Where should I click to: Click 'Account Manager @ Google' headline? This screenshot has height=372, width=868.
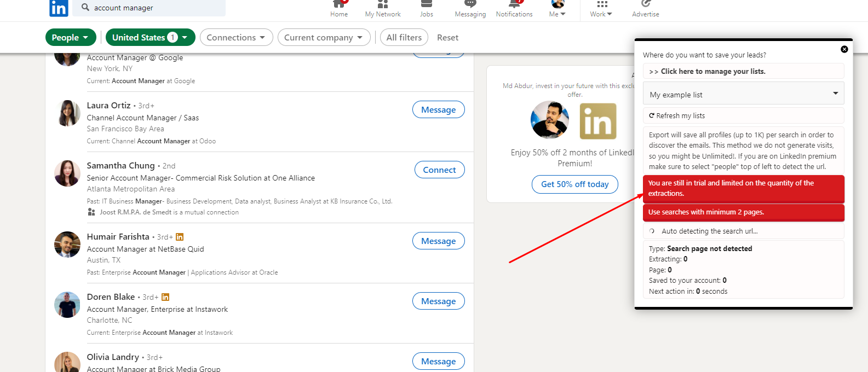coord(135,57)
